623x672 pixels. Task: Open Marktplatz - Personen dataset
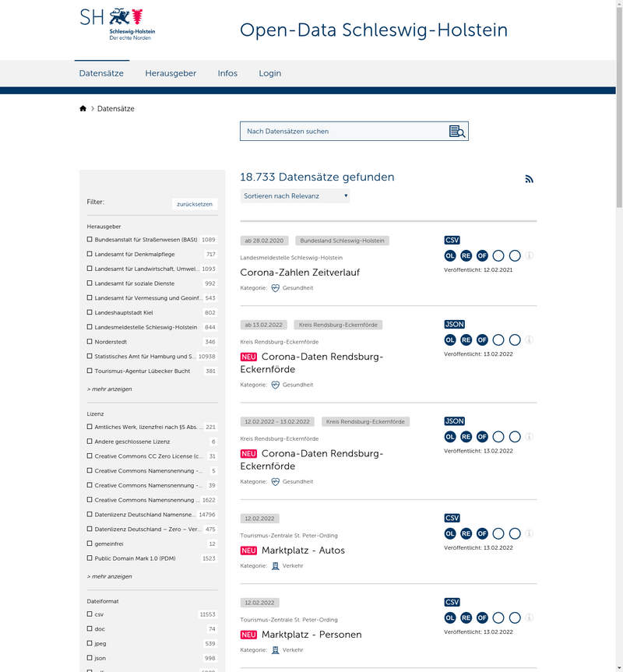(x=311, y=635)
